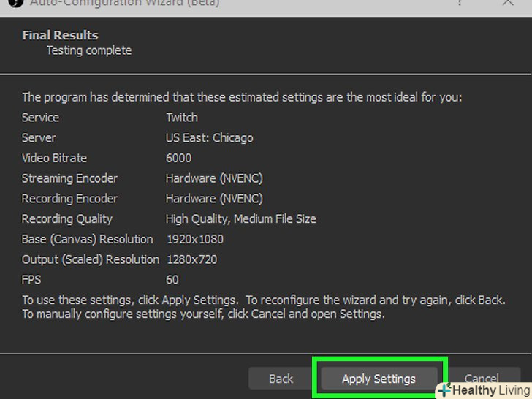This screenshot has width=532, height=399.
Task: Click the US East: Chicago server value
Action: pos(209,138)
